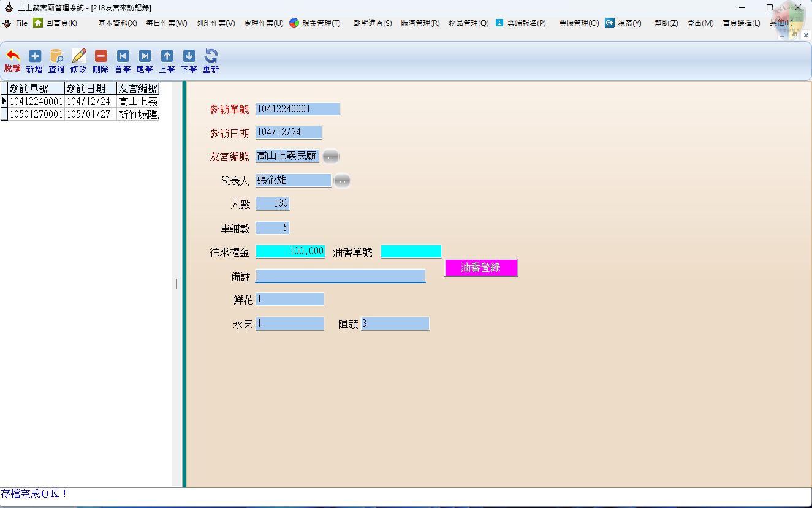The height and width of the screenshot is (508, 812).
Task: Open lookup button beside 代表人 field
Action: (x=342, y=181)
